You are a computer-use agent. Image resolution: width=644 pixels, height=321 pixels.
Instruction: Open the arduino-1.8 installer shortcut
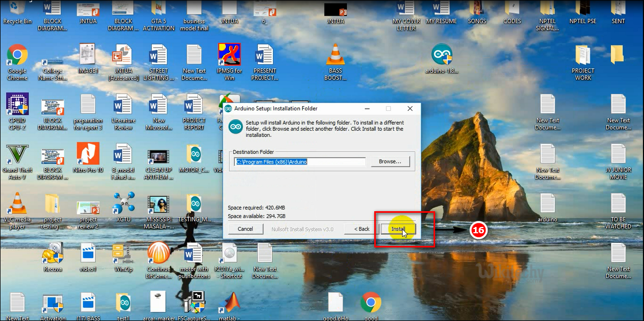(x=441, y=54)
